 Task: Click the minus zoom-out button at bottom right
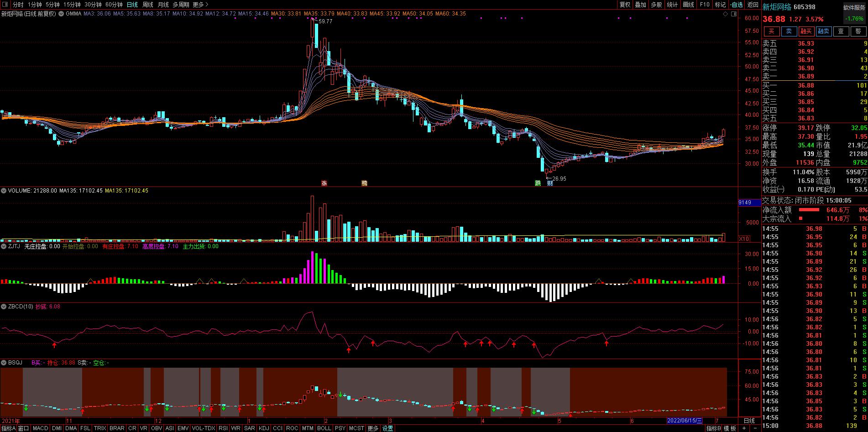(x=754, y=428)
